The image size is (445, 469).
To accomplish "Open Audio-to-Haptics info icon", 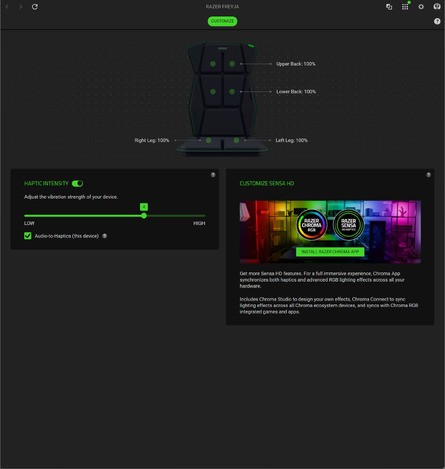I will coord(104,236).
